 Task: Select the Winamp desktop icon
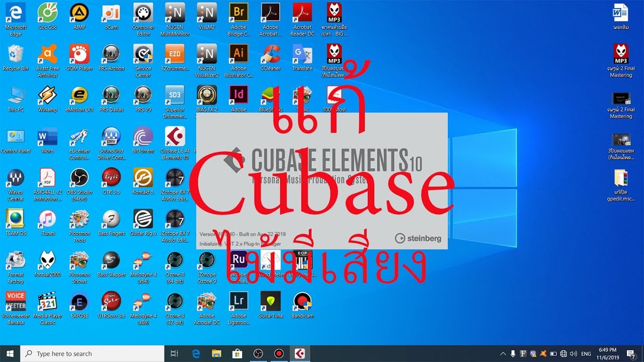pyautogui.click(x=48, y=99)
